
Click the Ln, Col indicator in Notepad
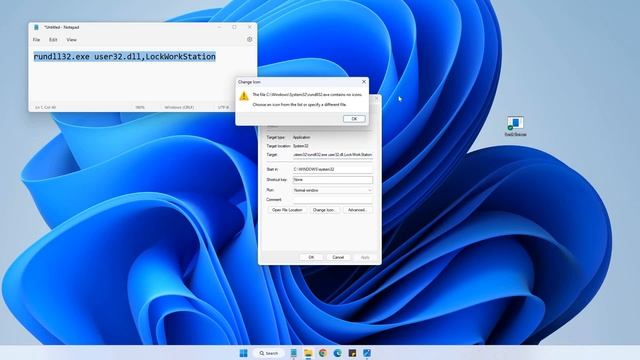[x=45, y=107]
